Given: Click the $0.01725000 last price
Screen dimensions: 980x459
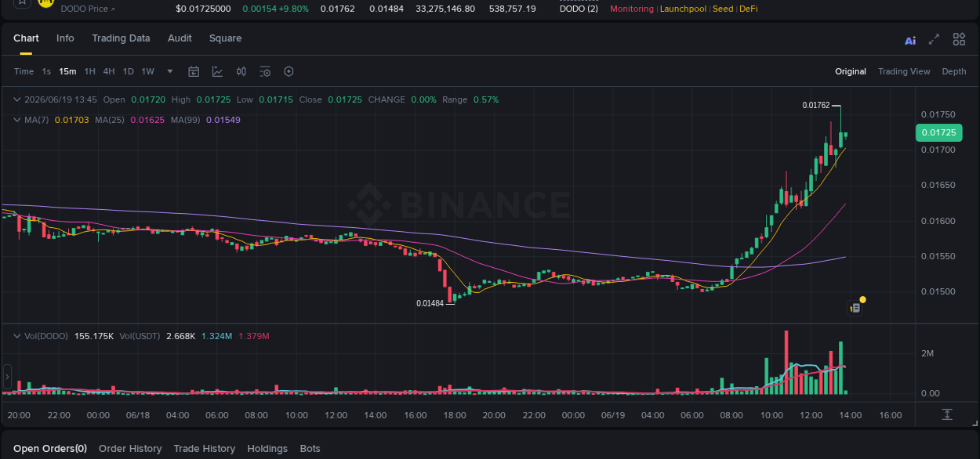Looking at the screenshot, I should pyautogui.click(x=203, y=9).
